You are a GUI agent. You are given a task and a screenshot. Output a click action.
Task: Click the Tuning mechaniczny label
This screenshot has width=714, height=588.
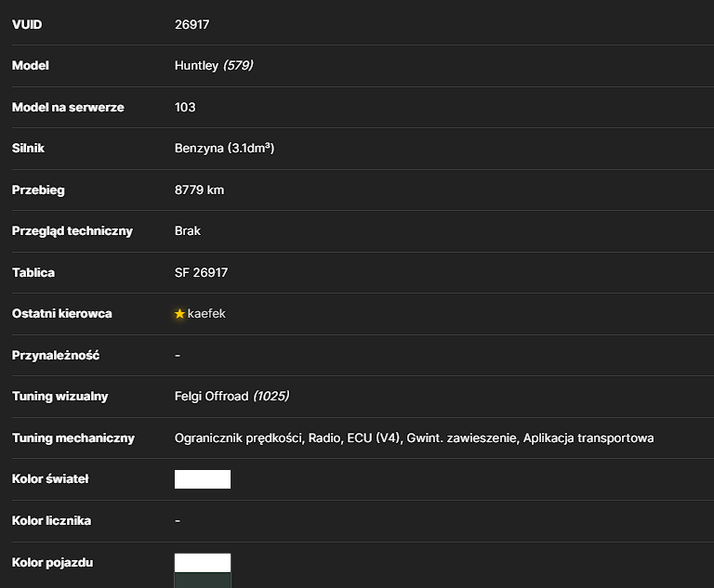(73, 438)
